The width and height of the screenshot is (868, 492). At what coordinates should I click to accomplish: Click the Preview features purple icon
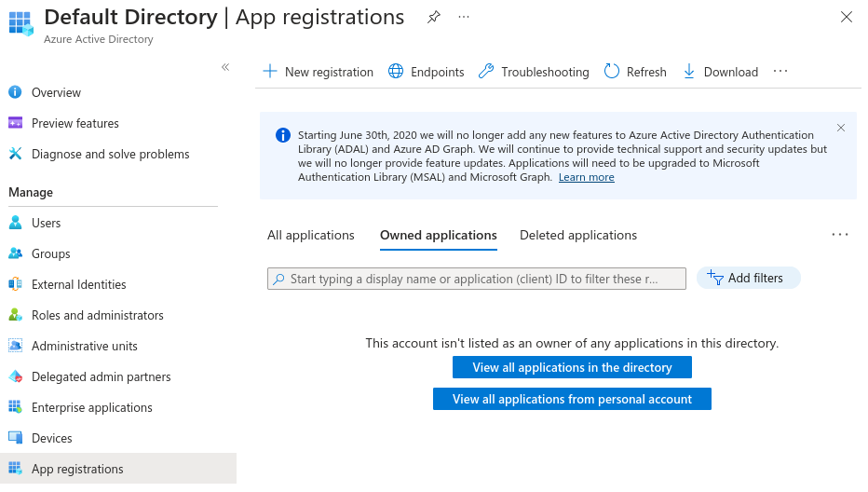tap(16, 123)
